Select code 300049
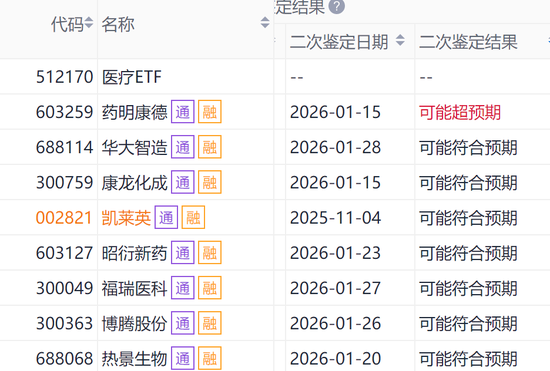The height and width of the screenshot is (371, 550). [x=65, y=288]
